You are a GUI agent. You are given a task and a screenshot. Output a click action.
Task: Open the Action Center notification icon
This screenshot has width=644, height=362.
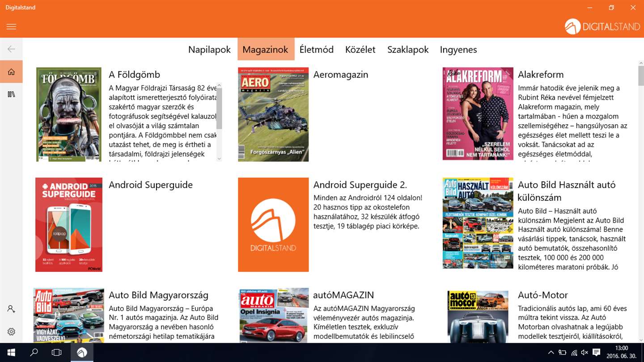(596, 353)
